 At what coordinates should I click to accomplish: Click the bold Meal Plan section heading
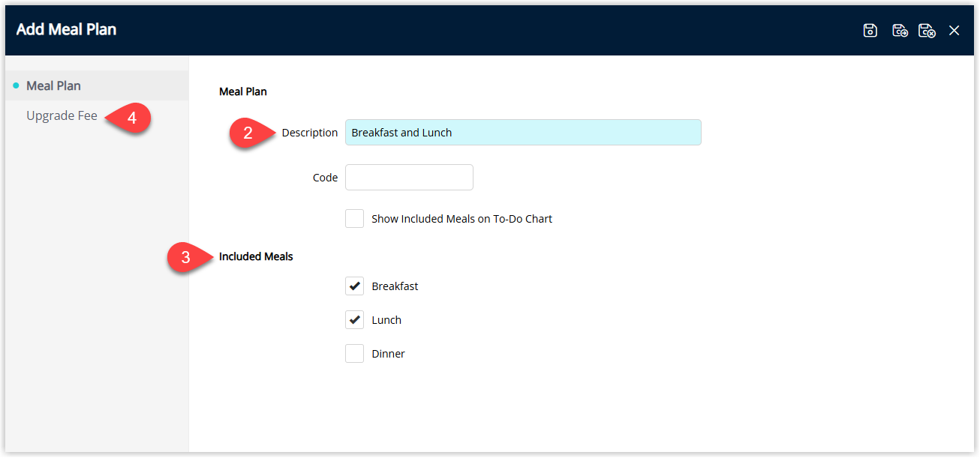click(243, 91)
